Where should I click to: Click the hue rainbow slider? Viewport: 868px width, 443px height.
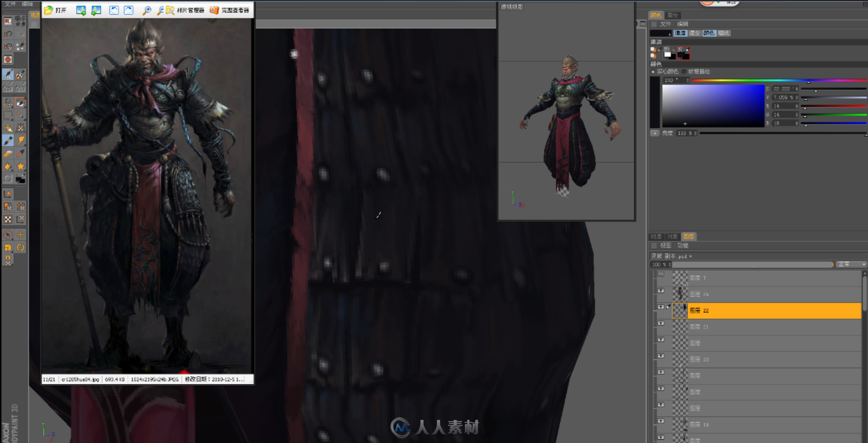tap(779, 80)
